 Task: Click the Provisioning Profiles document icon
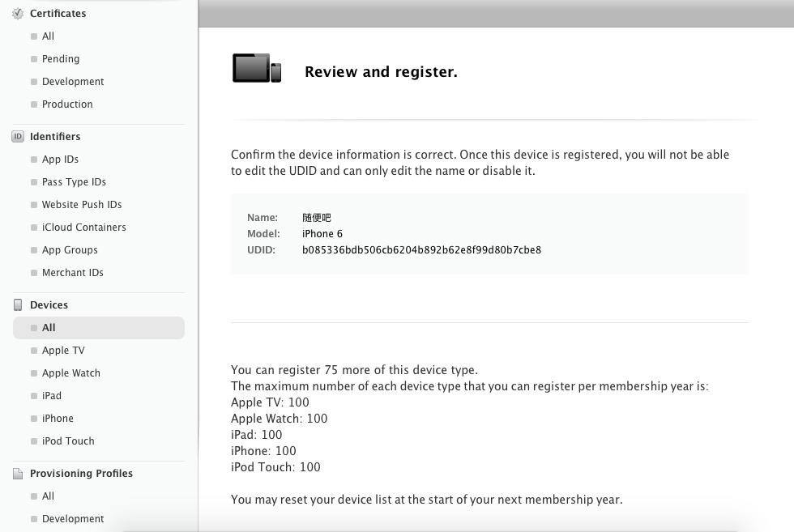(18, 474)
